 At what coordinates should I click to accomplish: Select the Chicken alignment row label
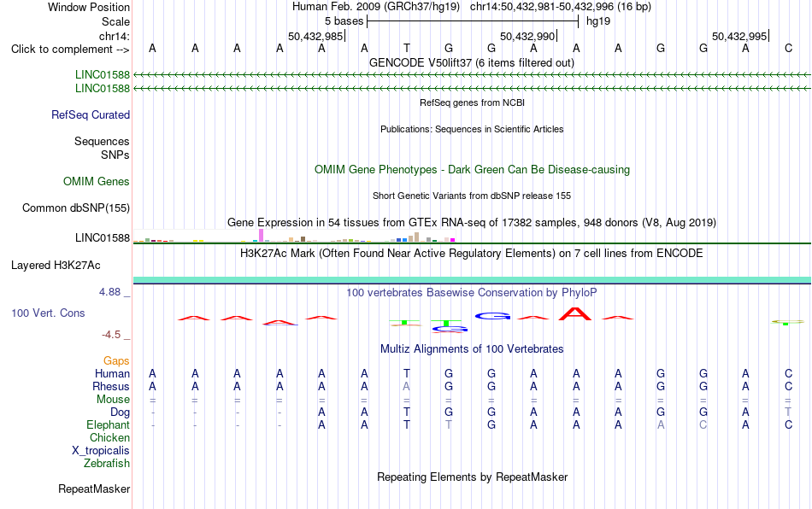tap(109, 437)
